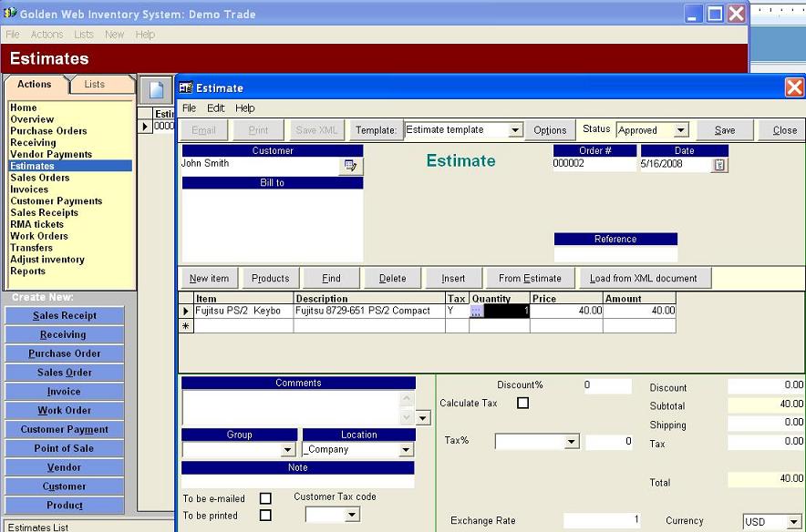The width and height of the screenshot is (806, 532).
Task: Click the Options button
Action: click(550, 130)
